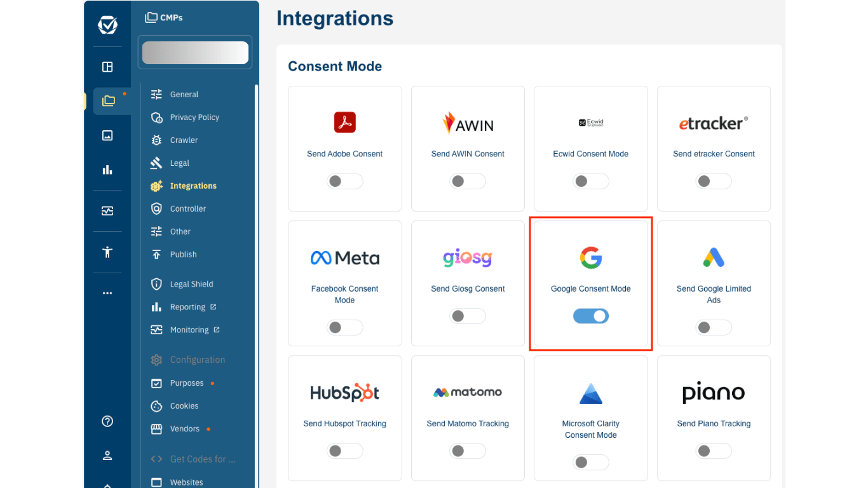Click the Adobe Acrobat logo
Image resolution: width=868 pixels, height=488 pixels.
[x=345, y=122]
